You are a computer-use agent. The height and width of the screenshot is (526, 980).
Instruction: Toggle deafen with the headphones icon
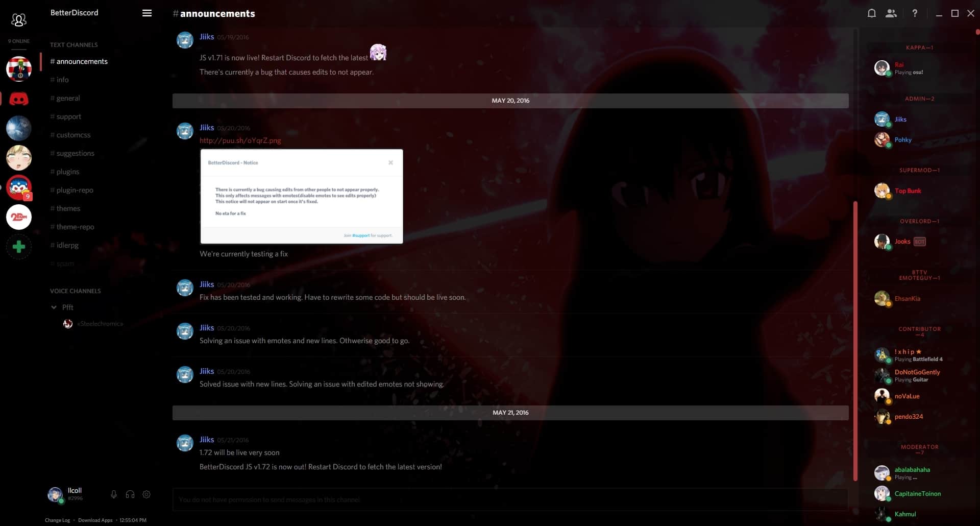coord(130,494)
